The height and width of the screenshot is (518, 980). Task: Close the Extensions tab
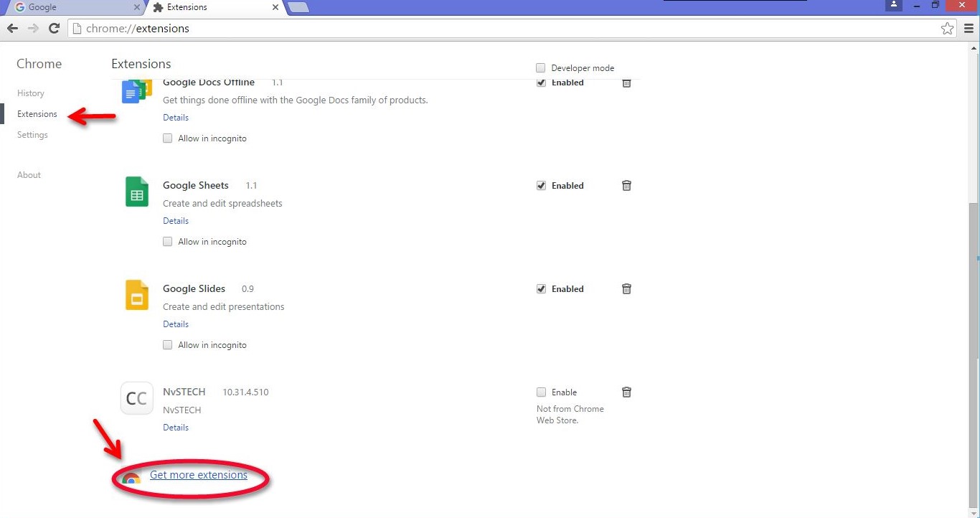(x=275, y=7)
